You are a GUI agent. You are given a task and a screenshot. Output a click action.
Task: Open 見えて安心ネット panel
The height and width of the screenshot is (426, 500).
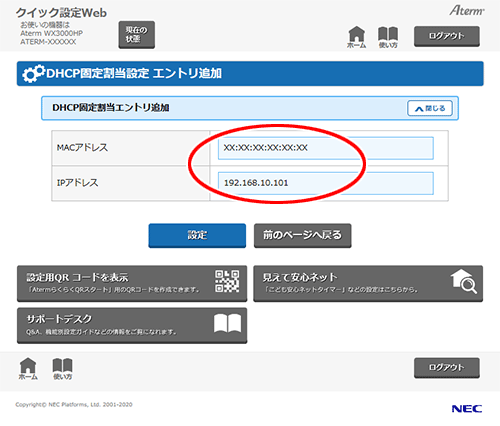368,283
